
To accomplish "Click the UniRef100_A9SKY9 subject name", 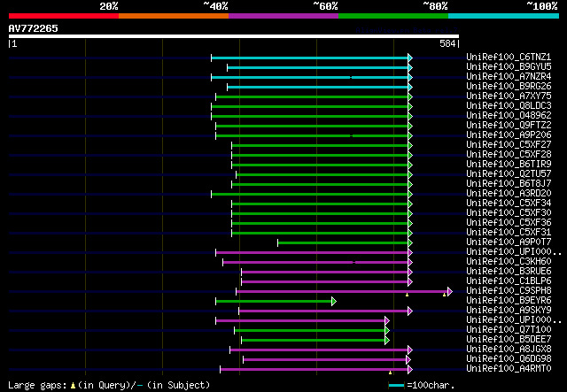I will point(509,311).
